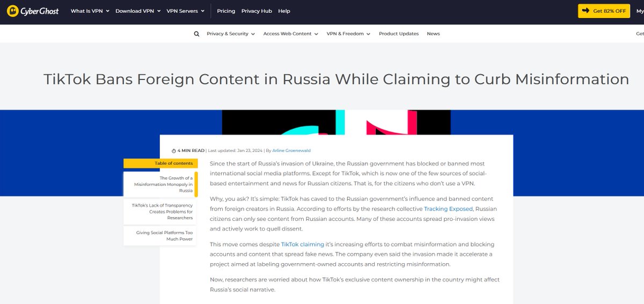Viewport: 644px width, 304px height.
Task: Click the Table of contents header
Action: pos(160,163)
